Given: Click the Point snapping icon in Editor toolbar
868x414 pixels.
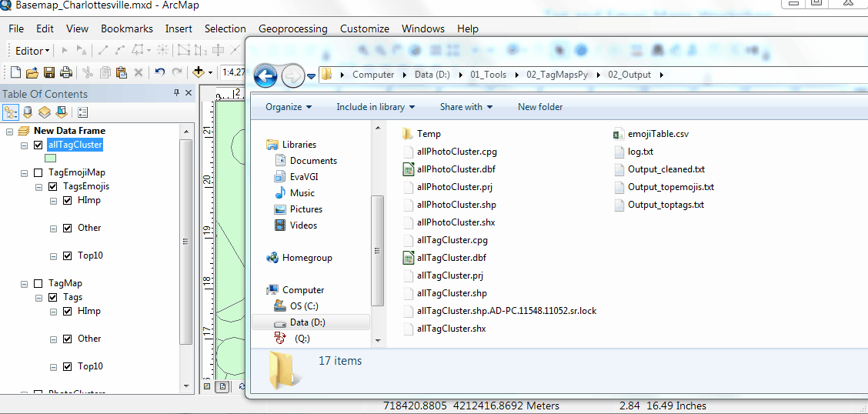Looking at the screenshot, I should click(x=163, y=50).
